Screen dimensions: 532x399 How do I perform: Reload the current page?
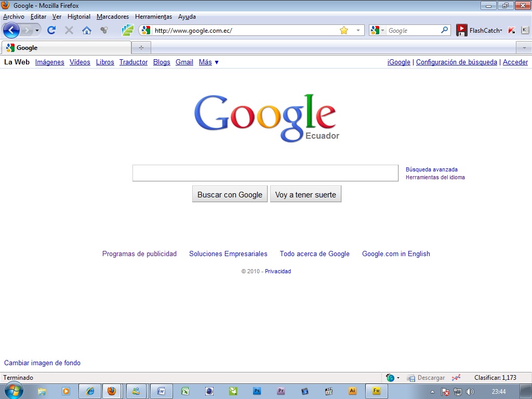click(51, 30)
